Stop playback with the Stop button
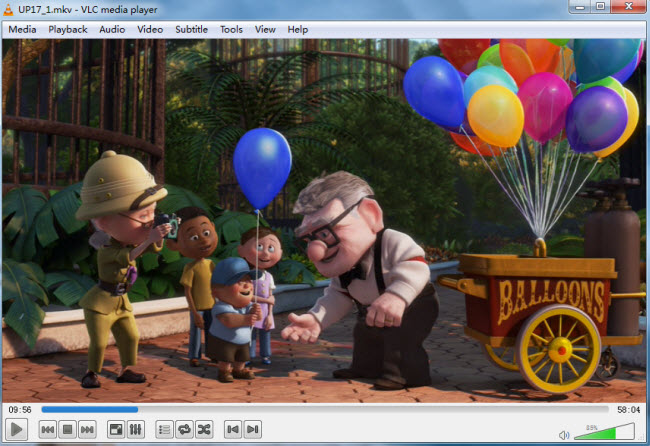Screen dimensions: 650x446 pyautogui.click(x=68, y=429)
